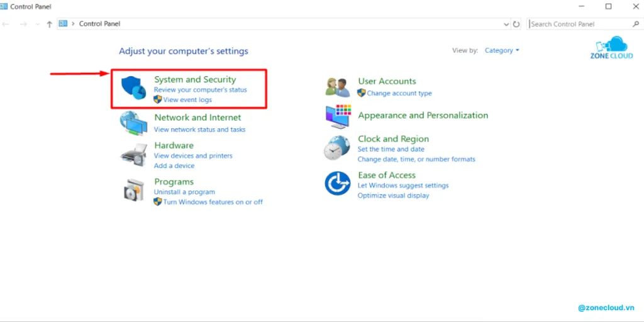Open the Clock and Region heading

tap(394, 139)
